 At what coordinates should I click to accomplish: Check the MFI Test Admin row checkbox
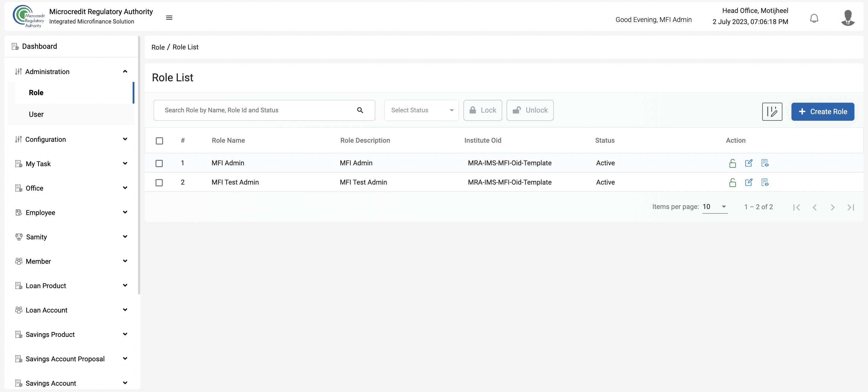coord(159,182)
